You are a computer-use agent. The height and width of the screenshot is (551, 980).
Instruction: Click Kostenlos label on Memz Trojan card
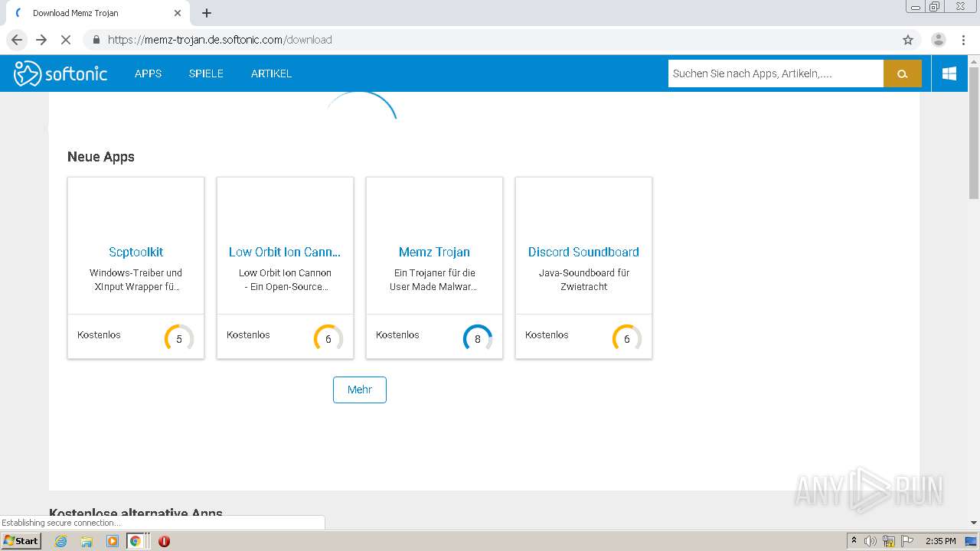click(397, 334)
